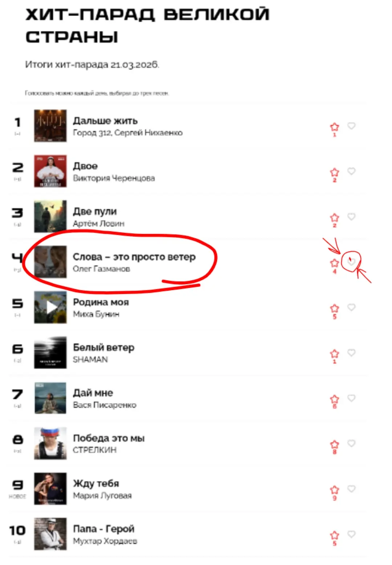Click the star rank icon for Две пули

334,218
